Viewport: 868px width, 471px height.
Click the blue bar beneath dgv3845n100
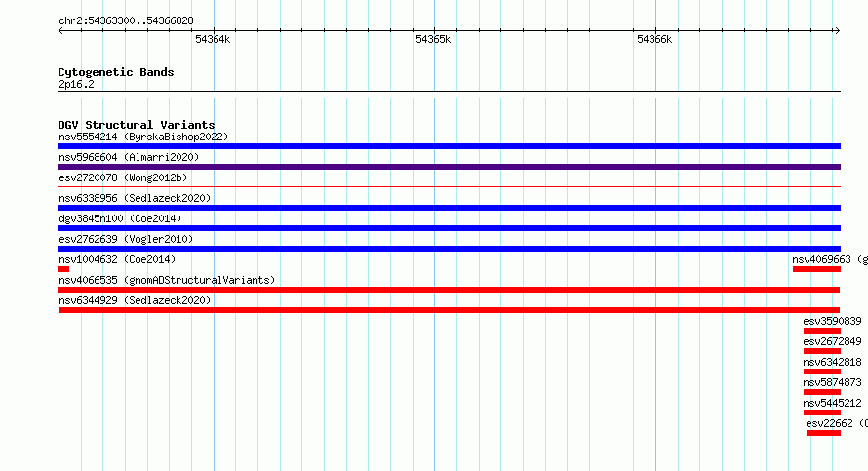[x=449, y=228]
